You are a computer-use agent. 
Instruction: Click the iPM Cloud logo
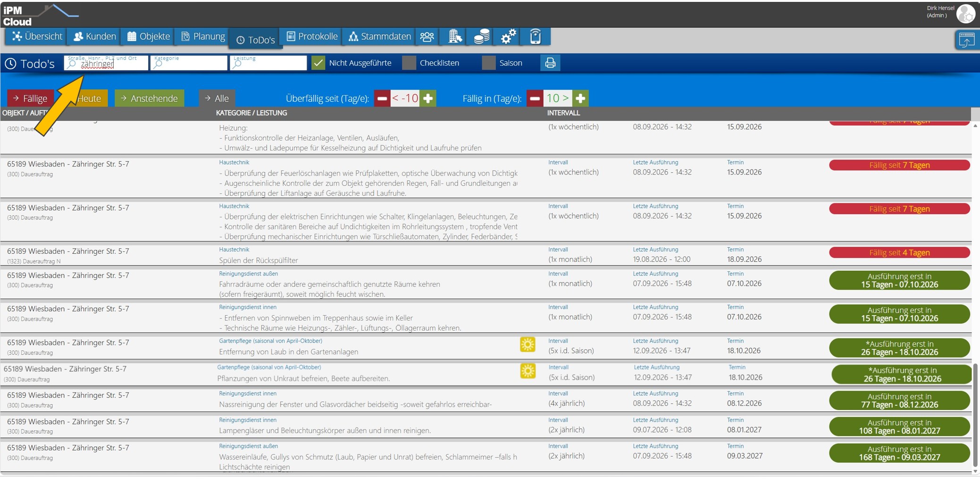coord(40,15)
